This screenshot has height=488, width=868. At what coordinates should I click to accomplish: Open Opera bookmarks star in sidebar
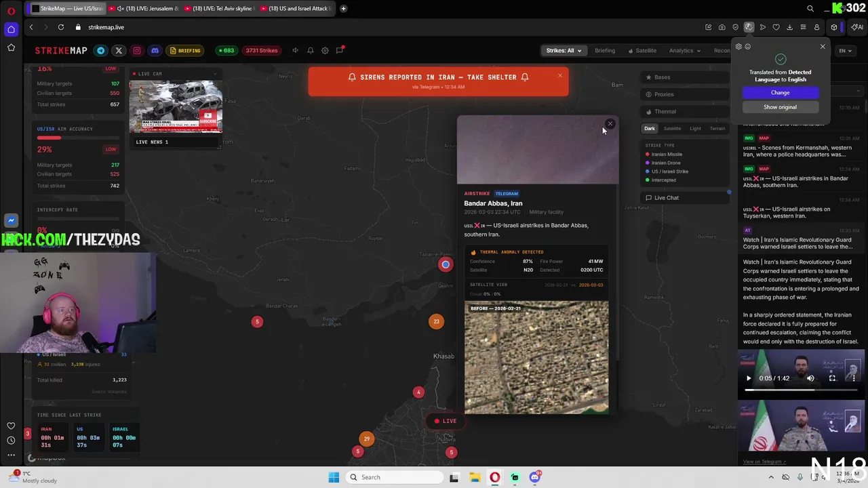(x=11, y=47)
